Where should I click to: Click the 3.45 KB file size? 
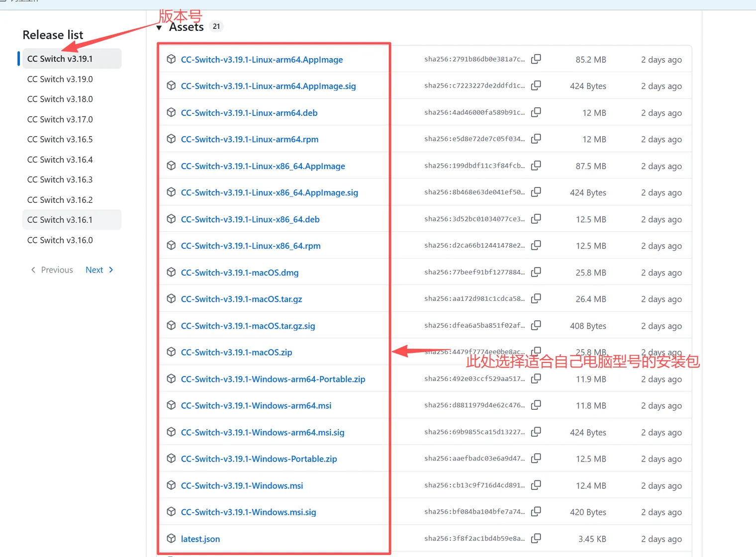(x=592, y=539)
